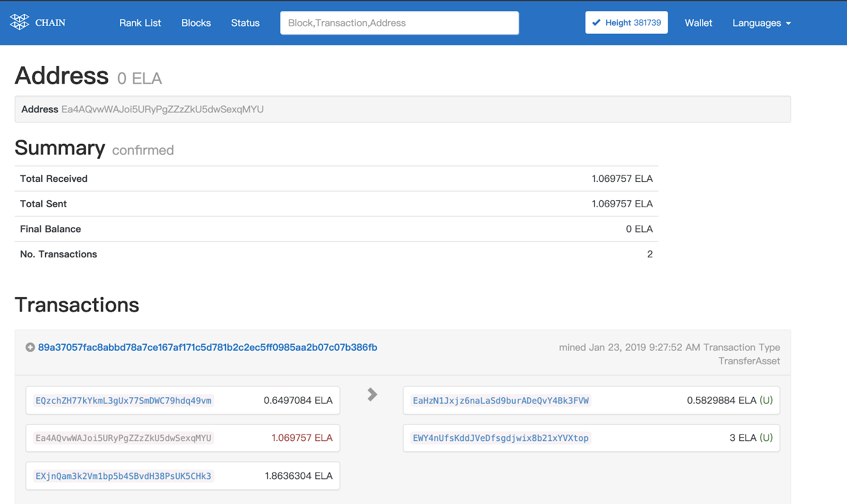Open the Wallet page
Screen dimensions: 847x504
click(698, 23)
